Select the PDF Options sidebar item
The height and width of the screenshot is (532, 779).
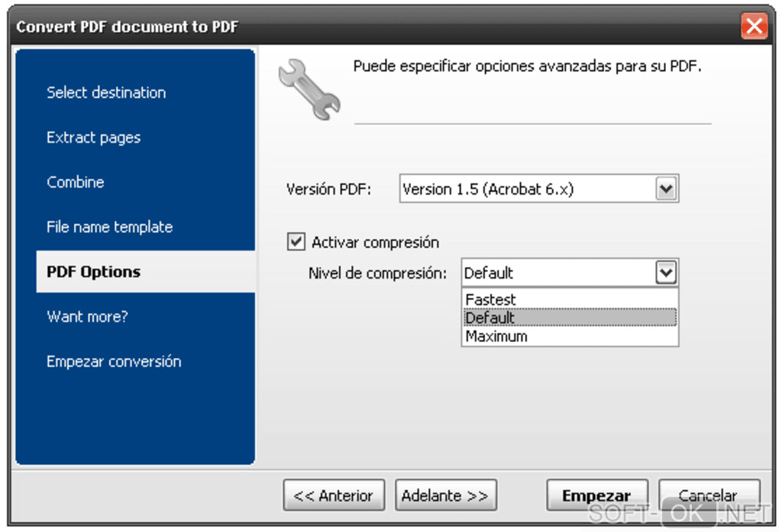(94, 272)
